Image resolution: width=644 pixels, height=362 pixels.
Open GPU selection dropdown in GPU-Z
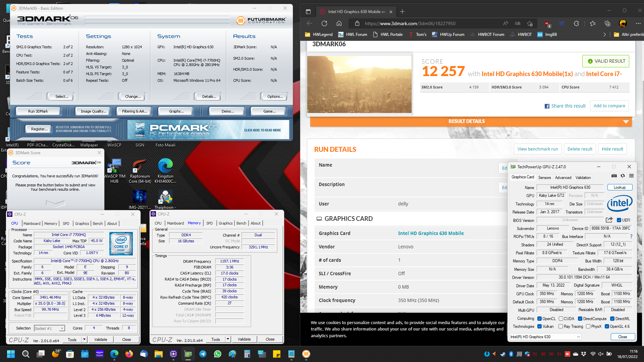click(545, 337)
